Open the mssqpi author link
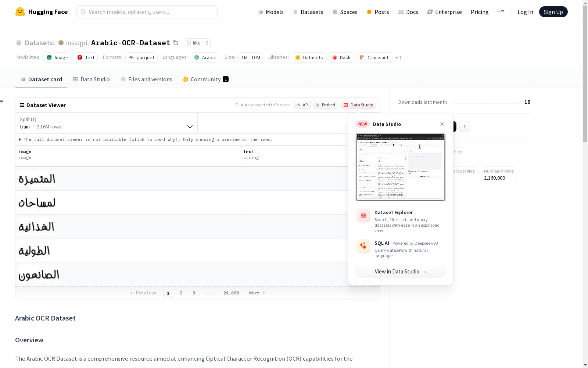This screenshot has height=368, width=588. 76,43
